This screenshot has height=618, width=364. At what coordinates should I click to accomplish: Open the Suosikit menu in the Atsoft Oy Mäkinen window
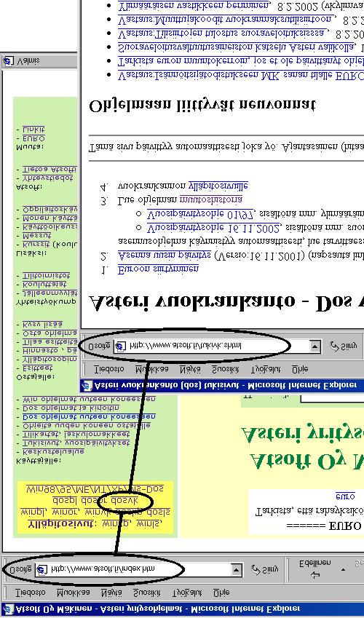coord(147,593)
